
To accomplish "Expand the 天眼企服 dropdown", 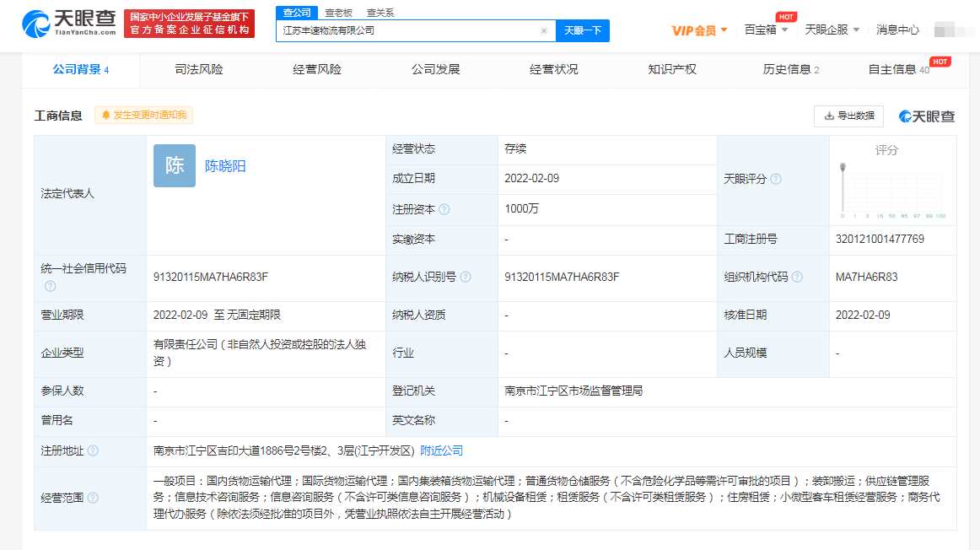I will 832,30.
